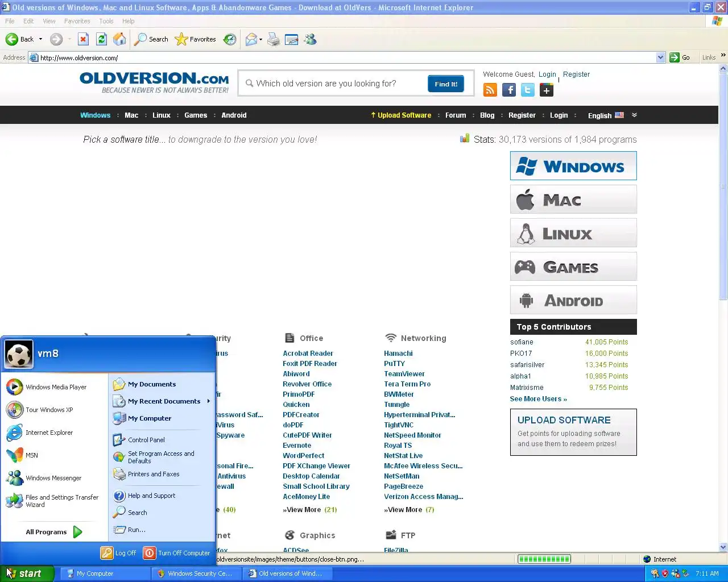This screenshot has height=582, width=728.
Task: Open the History toolbar icon
Action: pyautogui.click(x=230, y=39)
